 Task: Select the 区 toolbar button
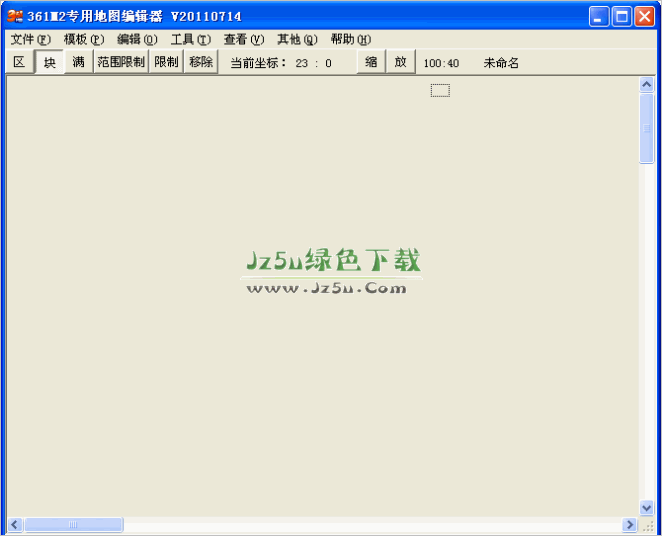tap(19, 62)
